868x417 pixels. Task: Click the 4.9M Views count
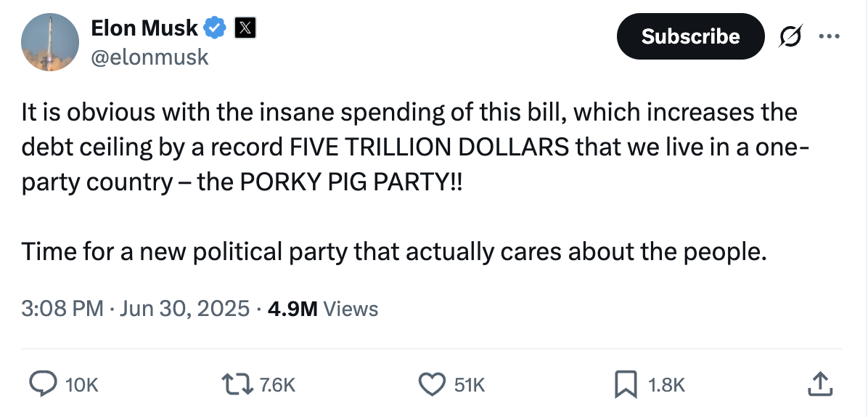coord(323,309)
